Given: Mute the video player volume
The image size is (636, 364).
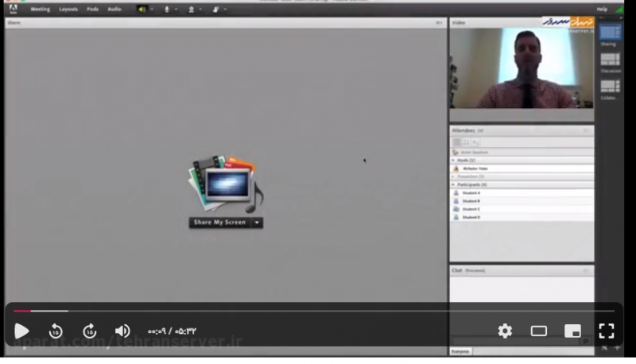Looking at the screenshot, I should [122, 331].
